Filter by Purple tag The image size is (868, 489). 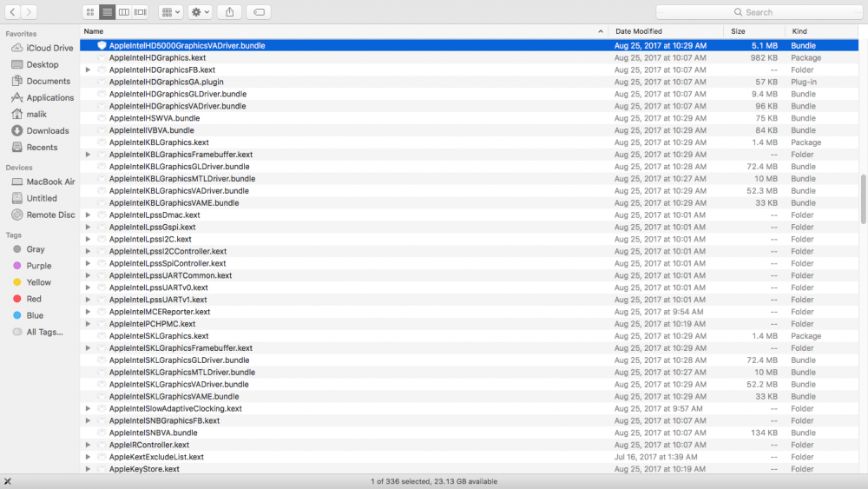coord(32,266)
